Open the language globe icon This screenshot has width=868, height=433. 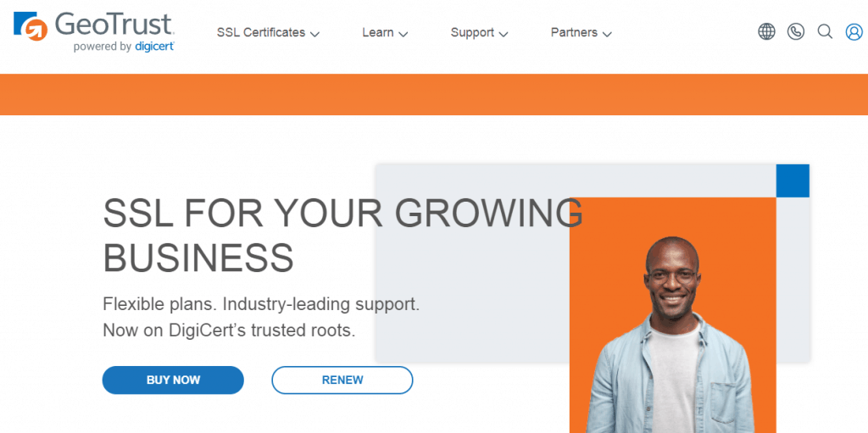click(766, 31)
